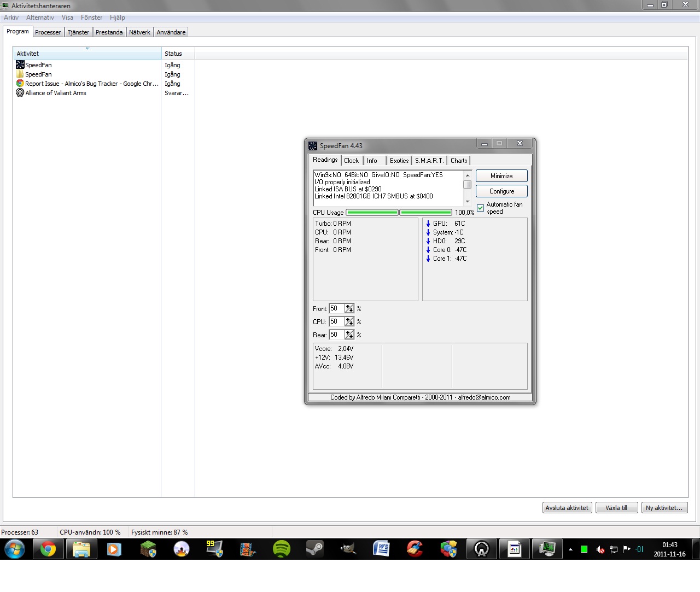Open SpeedFan S.M.A.R.T. tab

pos(429,161)
